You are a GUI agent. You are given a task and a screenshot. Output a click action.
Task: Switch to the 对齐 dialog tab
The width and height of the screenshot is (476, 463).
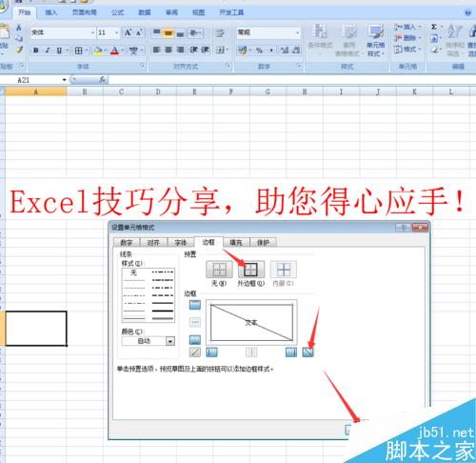pos(153,242)
